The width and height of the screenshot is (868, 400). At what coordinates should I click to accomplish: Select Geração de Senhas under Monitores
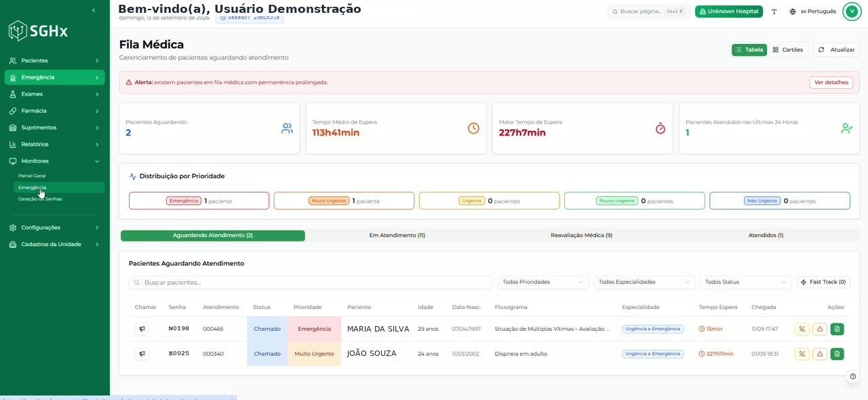pos(60,199)
